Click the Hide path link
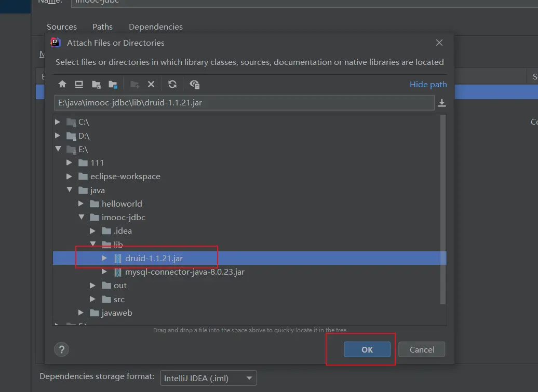Image resolution: width=538 pixels, height=392 pixels. (428, 84)
